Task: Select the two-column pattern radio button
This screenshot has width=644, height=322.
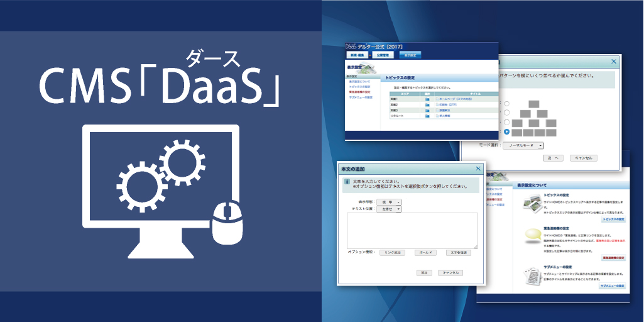Action: click(x=507, y=113)
